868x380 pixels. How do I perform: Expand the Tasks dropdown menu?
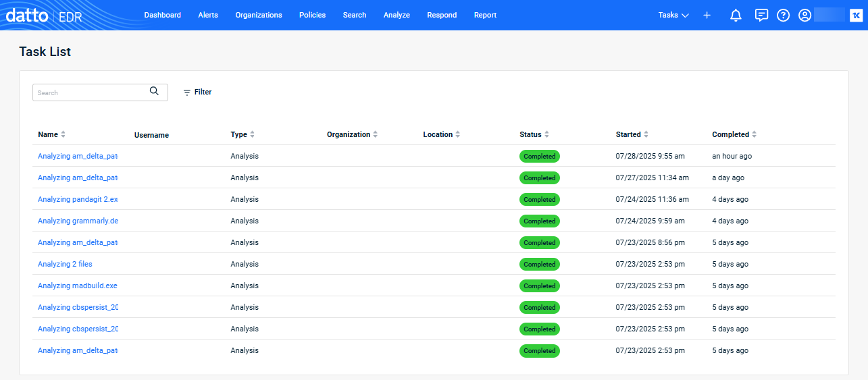coord(673,15)
